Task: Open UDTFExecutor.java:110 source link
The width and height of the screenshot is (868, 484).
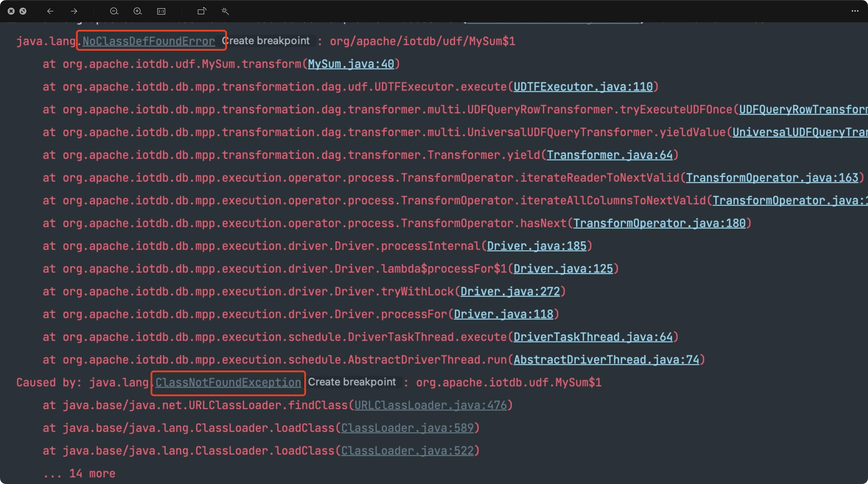Action: (583, 87)
